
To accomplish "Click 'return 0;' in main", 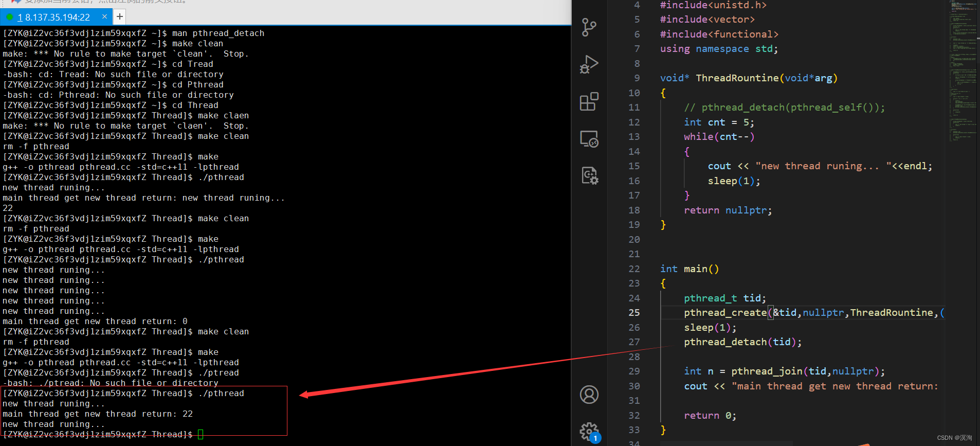I will [710, 416].
